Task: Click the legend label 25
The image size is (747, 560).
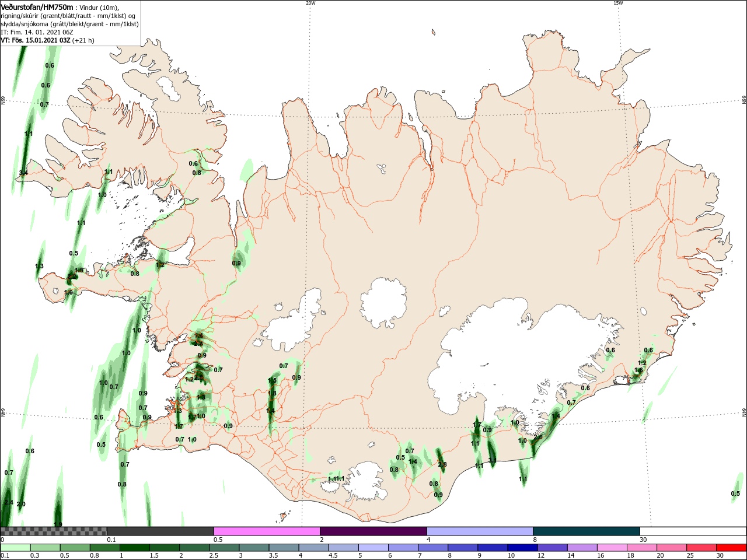Action: [x=690, y=556]
